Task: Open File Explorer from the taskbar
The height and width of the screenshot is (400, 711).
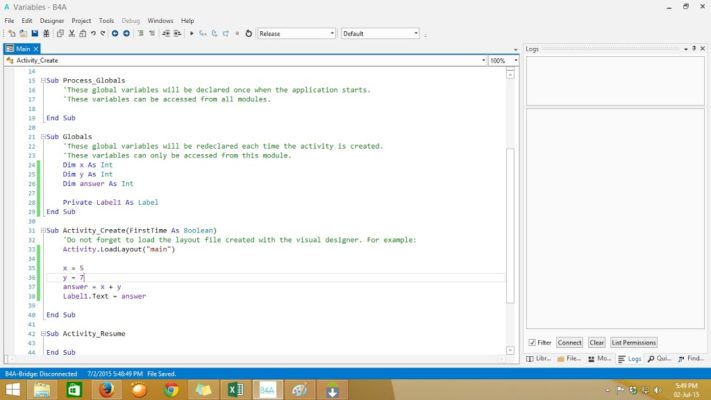Action: (x=42, y=390)
